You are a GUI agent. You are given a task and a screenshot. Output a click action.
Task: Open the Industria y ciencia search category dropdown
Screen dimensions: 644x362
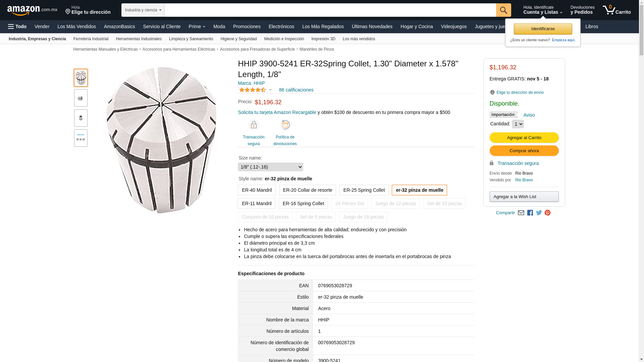coord(143,10)
